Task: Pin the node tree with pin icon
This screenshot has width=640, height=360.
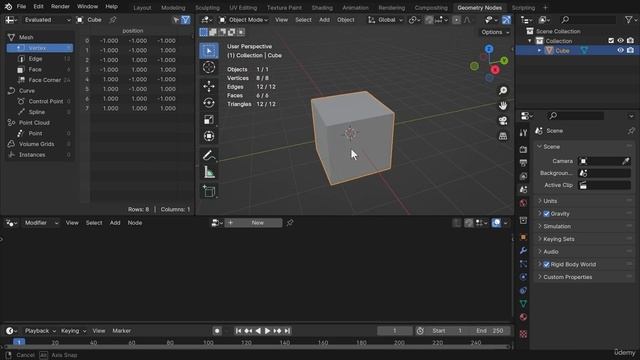Action: [290, 223]
